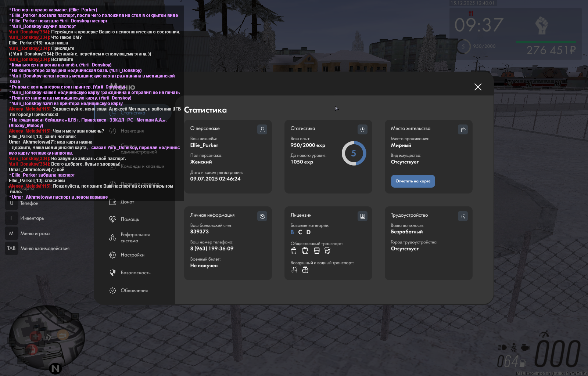The image size is (588, 376).
Task: Click the Меню взаимодействия TAB hint
Action: 44,249
